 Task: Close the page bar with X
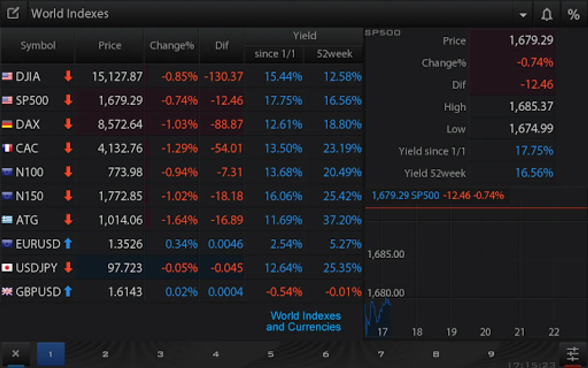[16, 353]
